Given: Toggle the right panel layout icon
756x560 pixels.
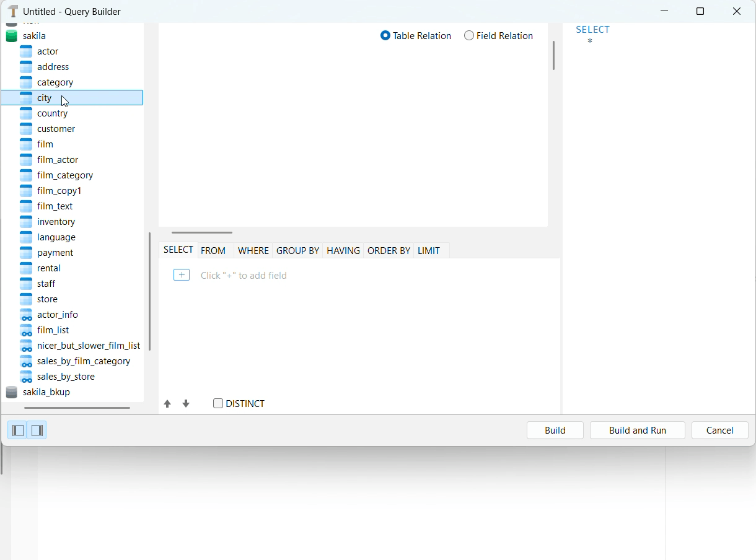Looking at the screenshot, I should coord(37,430).
